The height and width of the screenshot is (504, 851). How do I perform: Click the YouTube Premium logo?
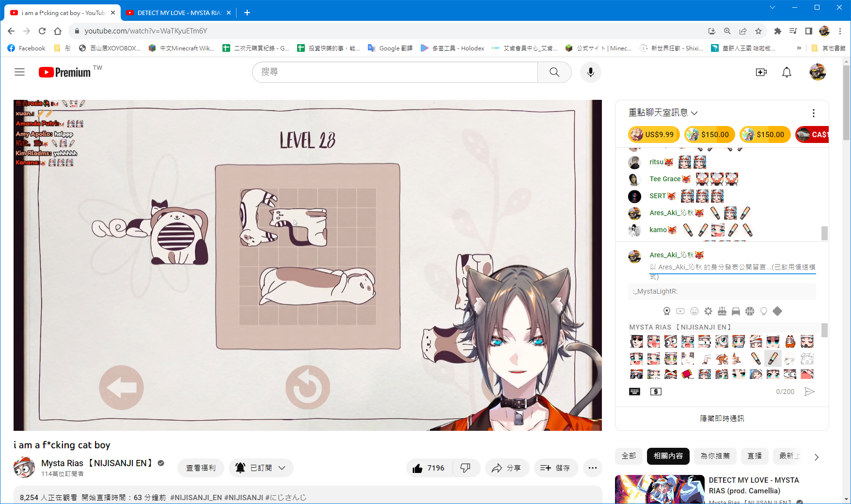pyautogui.click(x=64, y=72)
